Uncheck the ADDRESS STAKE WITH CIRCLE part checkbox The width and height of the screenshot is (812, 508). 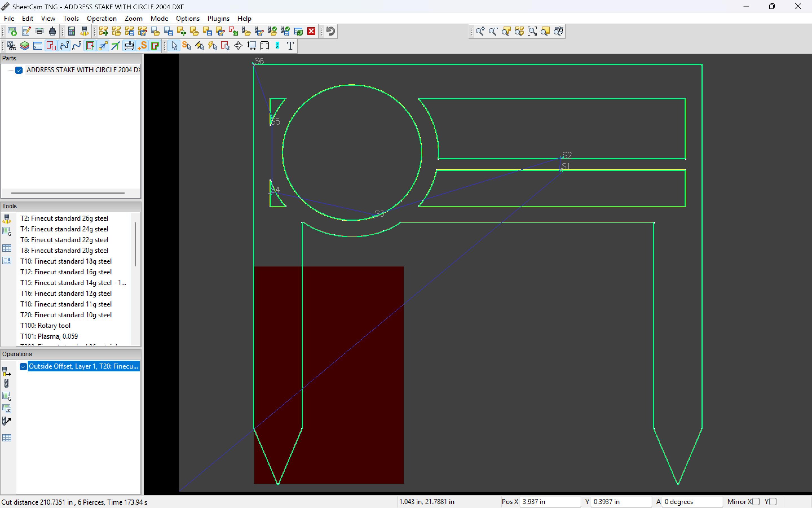[19, 70]
